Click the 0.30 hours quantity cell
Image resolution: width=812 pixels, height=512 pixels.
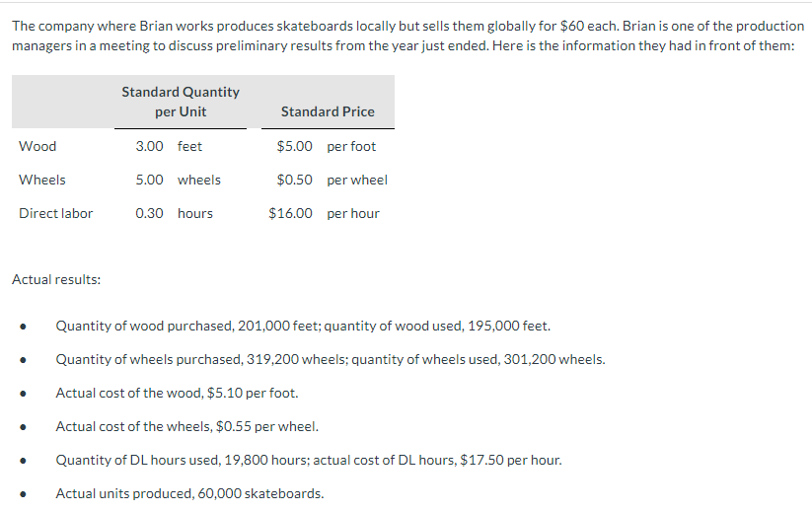click(174, 213)
